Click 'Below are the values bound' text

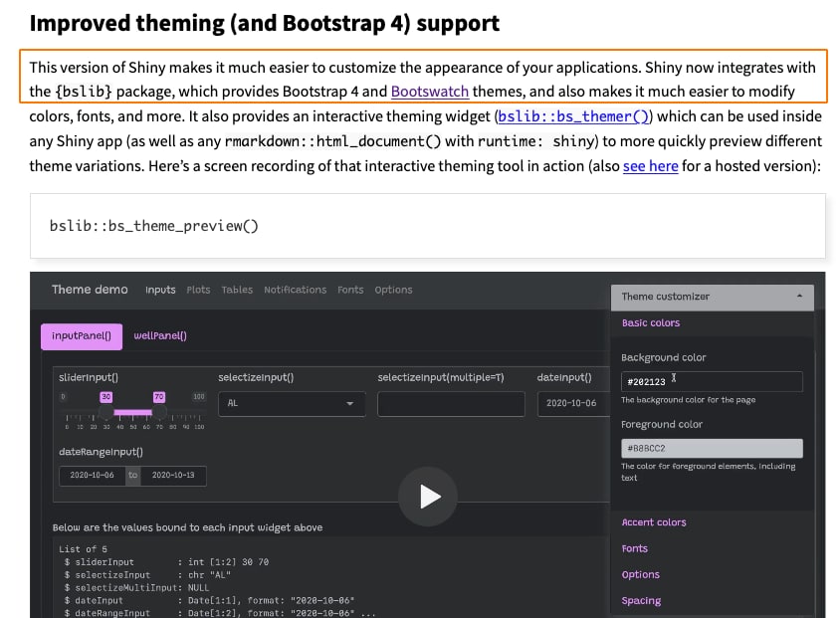pos(187,527)
